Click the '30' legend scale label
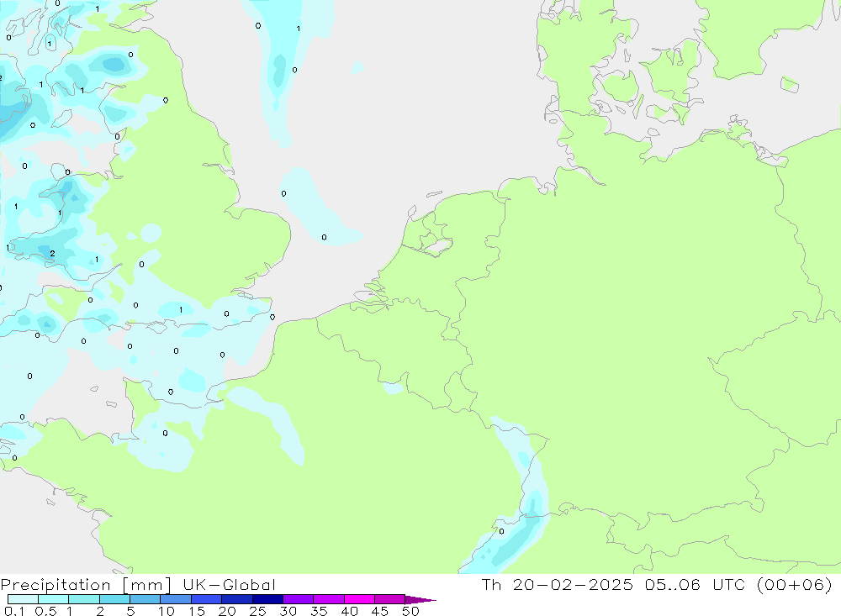The width and height of the screenshot is (841, 616). pos(288,611)
